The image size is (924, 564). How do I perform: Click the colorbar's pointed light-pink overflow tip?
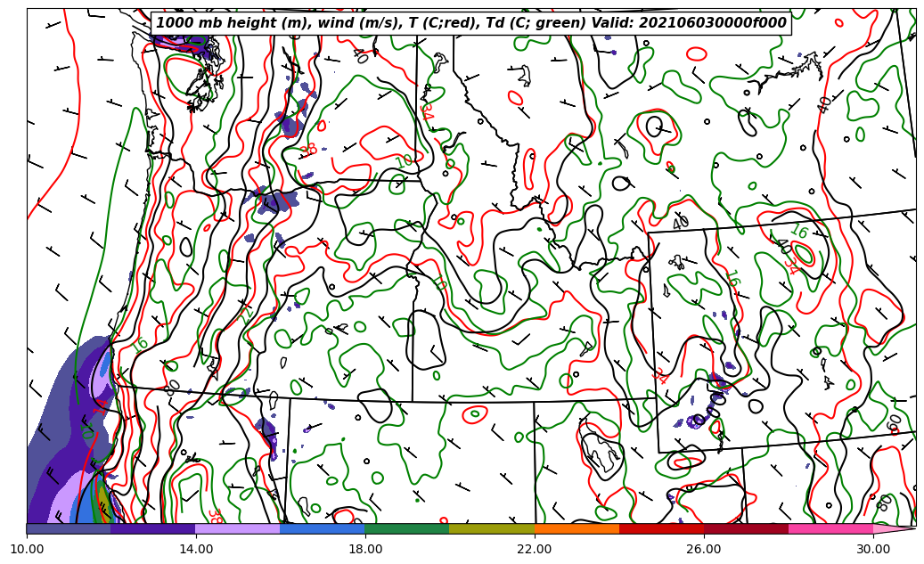click(894, 528)
